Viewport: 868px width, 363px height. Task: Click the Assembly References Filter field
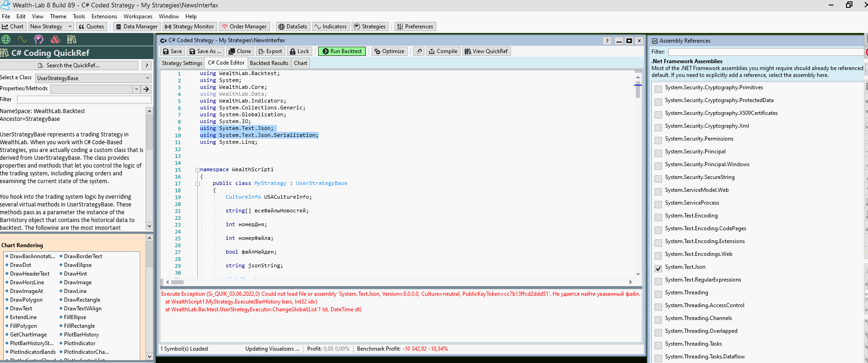pos(765,52)
